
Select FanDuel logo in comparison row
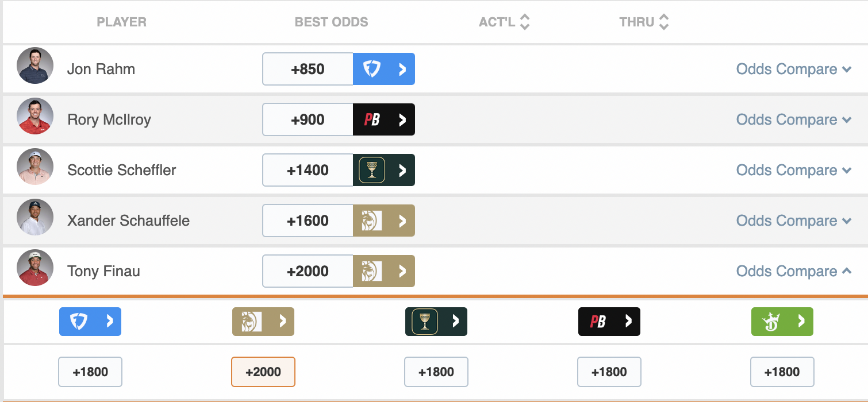point(90,322)
